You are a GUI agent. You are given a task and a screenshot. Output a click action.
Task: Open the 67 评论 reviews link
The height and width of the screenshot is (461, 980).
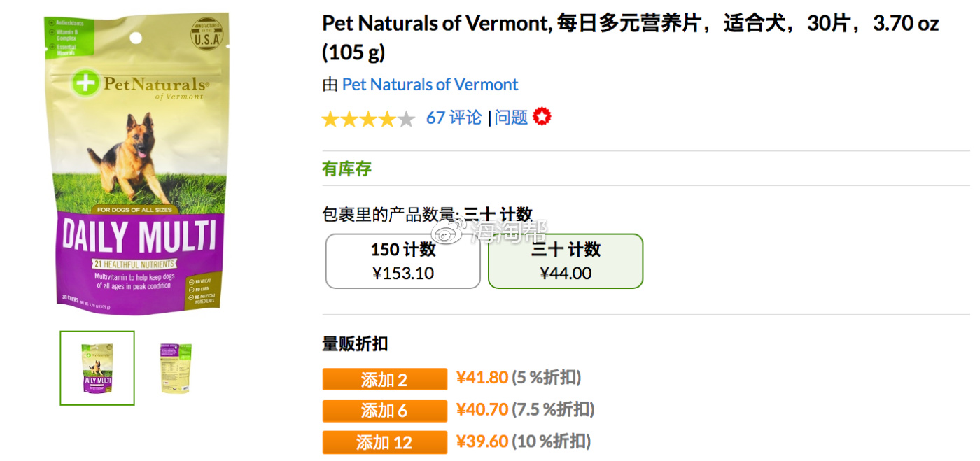point(454,118)
